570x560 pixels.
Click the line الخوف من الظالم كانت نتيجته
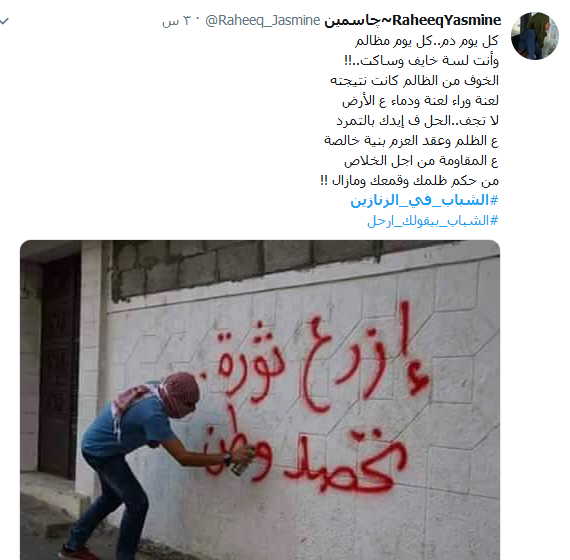click(x=414, y=81)
